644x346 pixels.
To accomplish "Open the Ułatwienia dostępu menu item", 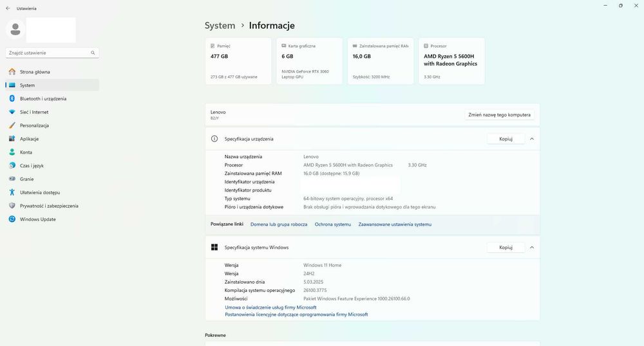I will point(52,192).
